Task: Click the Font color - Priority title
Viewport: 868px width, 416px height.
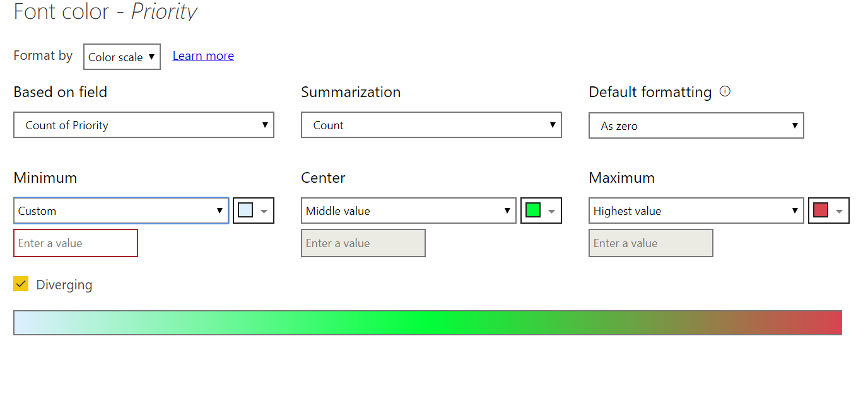Action: [105, 11]
